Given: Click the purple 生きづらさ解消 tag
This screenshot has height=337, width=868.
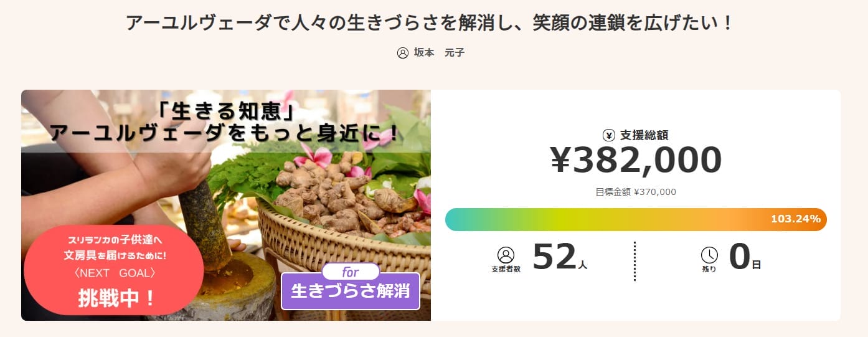Looking at the screenshot, I should [351, 292].
